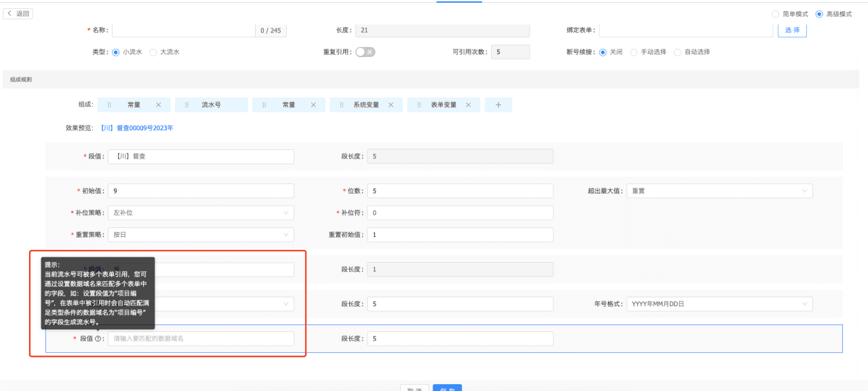The height and width of the screenshot is (391, 868).
Task: Toggle the 重复引用 switch
Action: (365, 52)
